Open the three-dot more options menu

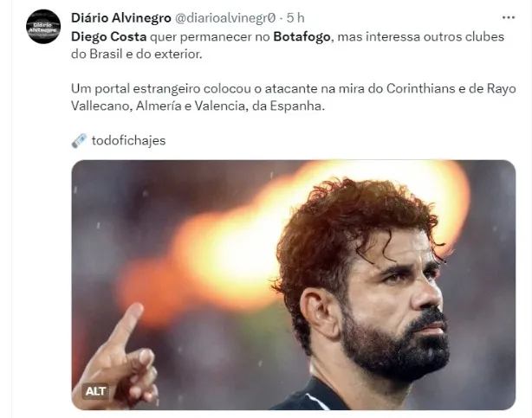509,17
